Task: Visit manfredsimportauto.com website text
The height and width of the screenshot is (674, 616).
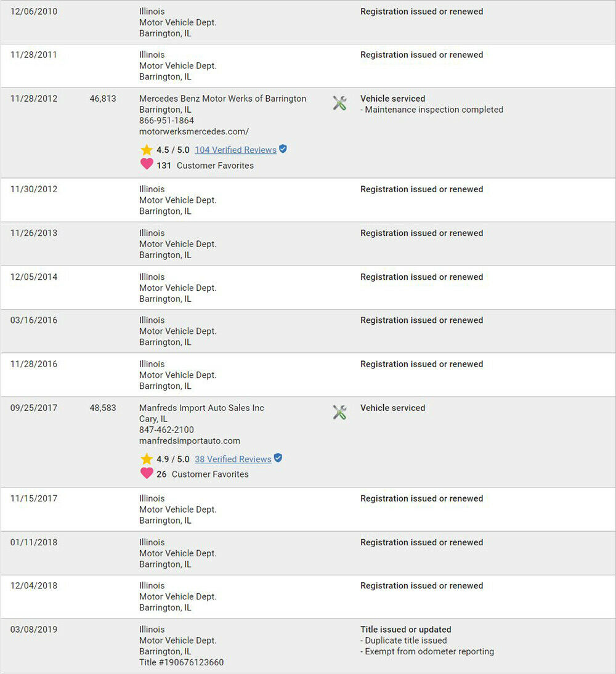Action: click(190, 441)
